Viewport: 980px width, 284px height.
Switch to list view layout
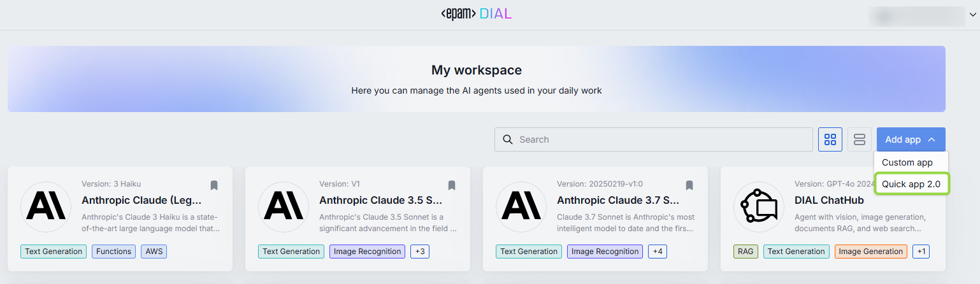coord(859,139)
